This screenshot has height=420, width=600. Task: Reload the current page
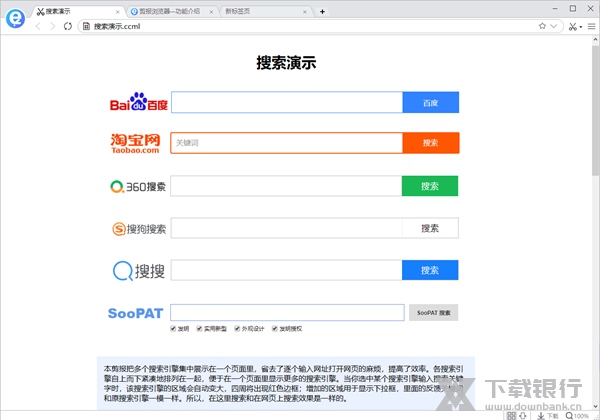pos(68,26)
